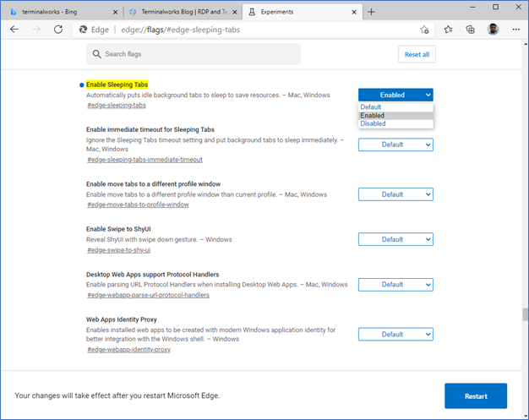Open the #edge-webapp-parse-url-protocol-handlers link
This screenshot has height=420, width=529.
pyautogui.click(x=148, y=295)
